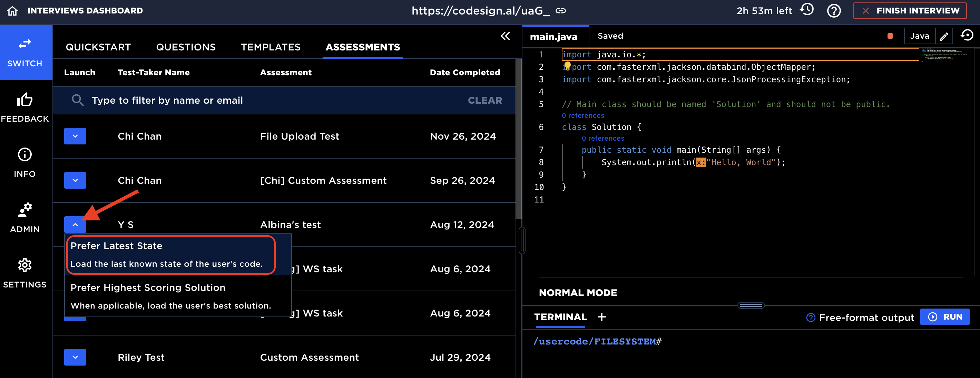The height and width of the screenshot is (378, 980).
Task: Select the Terminal tab
Action: (x=560, y=317)
